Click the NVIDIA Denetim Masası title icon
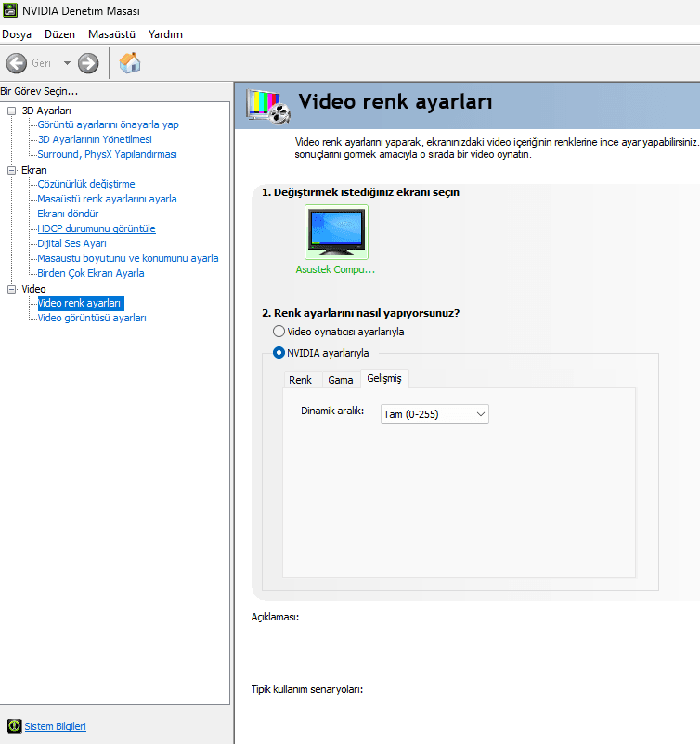Screen dimensions: 700x744 click(x=10, y=10)
